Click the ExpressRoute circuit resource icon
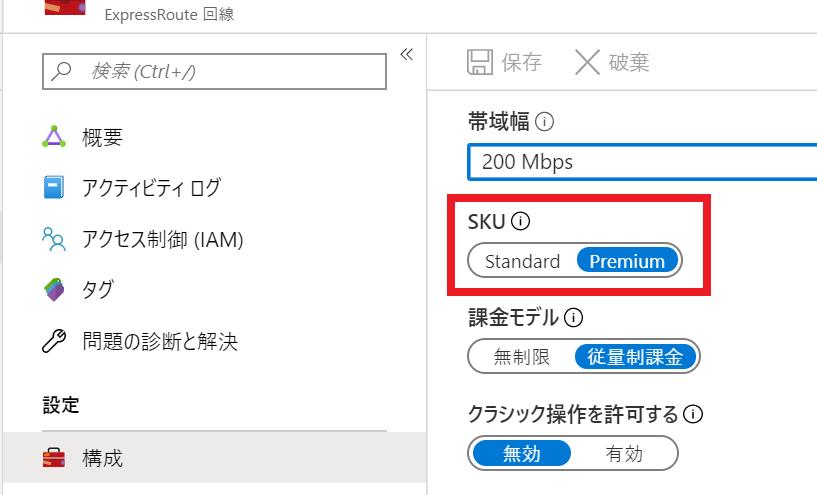This screenshot has width=817, height=495. (x=64, y=7)
